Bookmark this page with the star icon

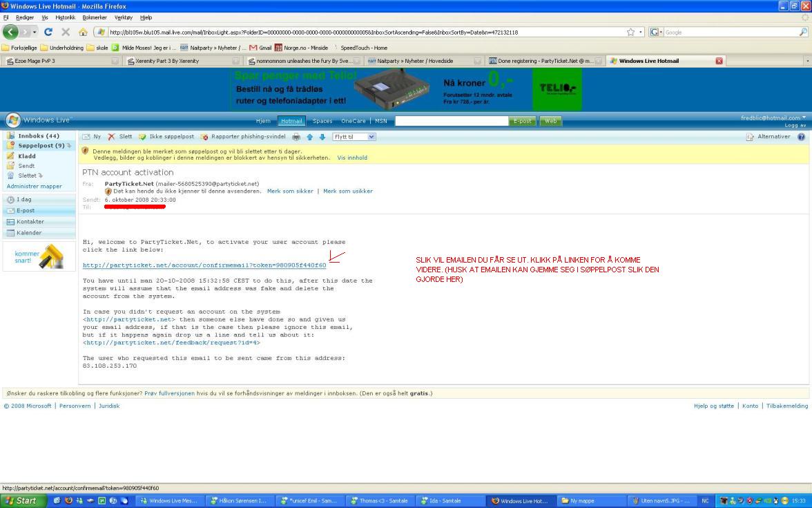click(631, 32)
